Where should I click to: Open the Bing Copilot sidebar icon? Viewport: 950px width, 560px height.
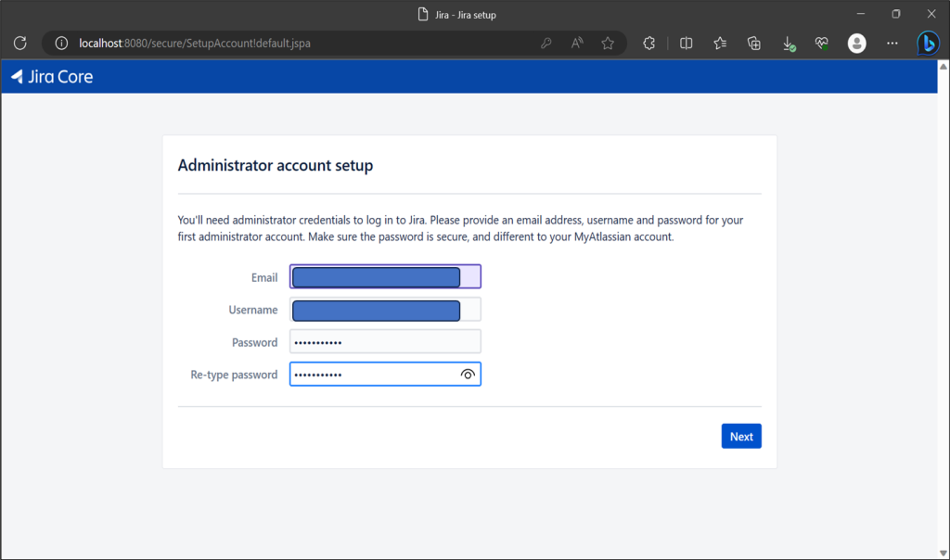tap(928, 44)
